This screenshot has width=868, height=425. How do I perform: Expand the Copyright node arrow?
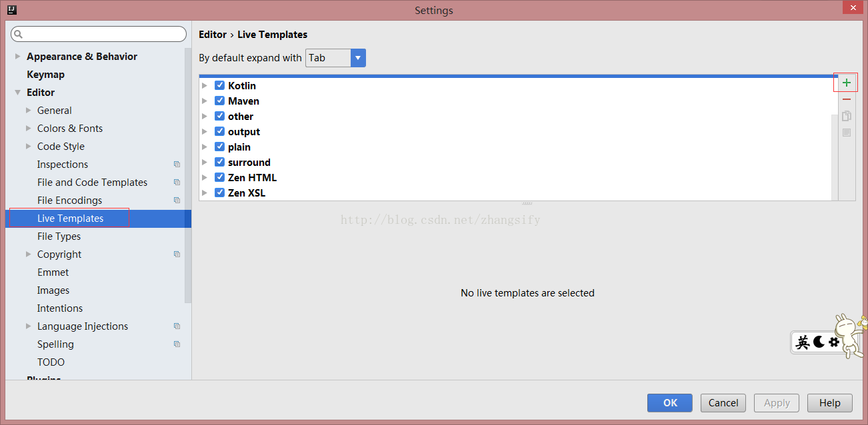[29, 254]
